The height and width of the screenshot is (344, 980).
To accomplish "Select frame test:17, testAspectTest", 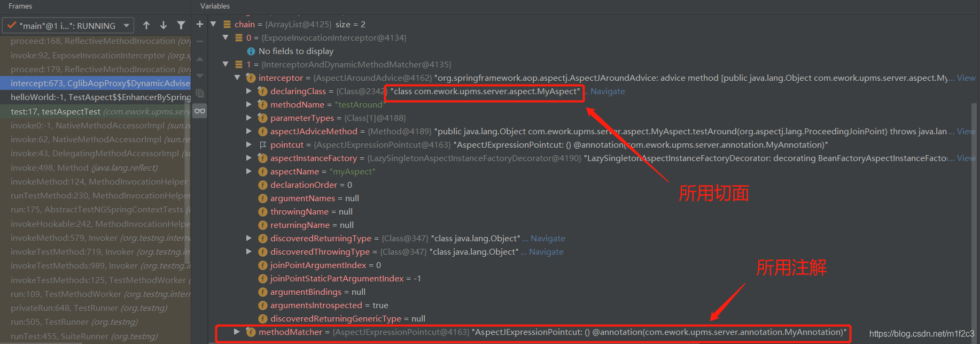I will [x=95, y=111].
